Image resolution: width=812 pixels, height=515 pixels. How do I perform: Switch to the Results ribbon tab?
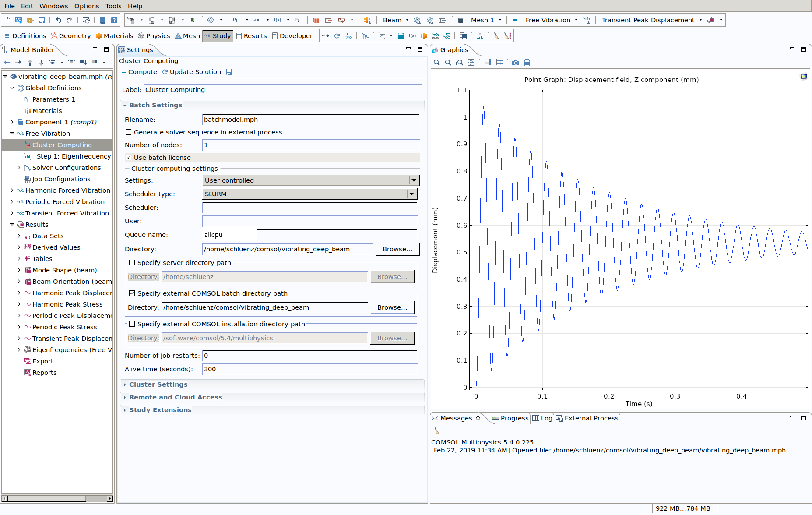[x=251, y=36]
